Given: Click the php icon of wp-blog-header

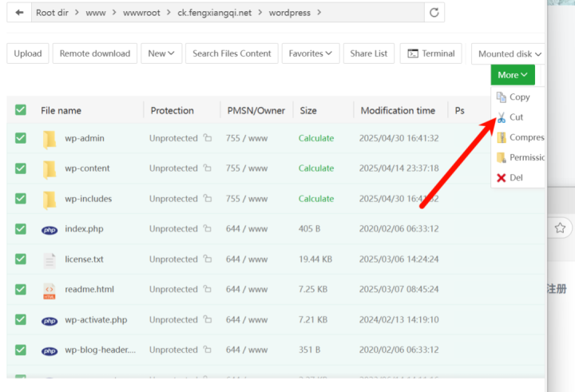Looking at the screenshot, I should [x=50, y=351].
